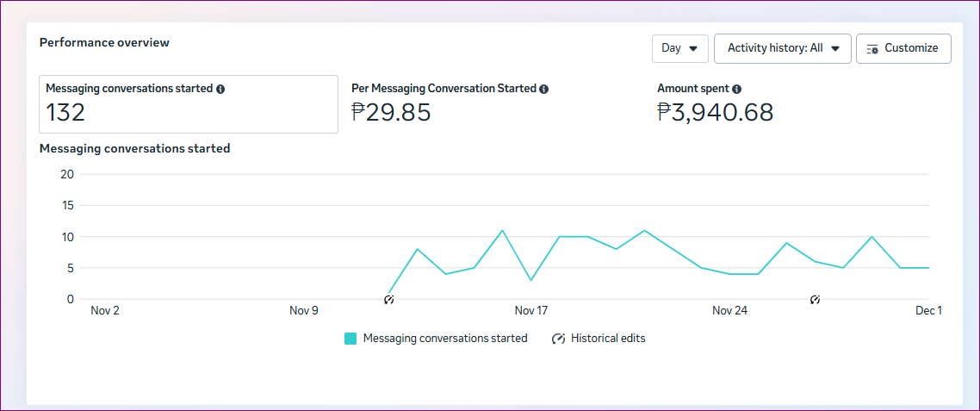Click the Nov 2 x-axis label
The height and width of the screenshot is (411, 980).
[105, 311]
